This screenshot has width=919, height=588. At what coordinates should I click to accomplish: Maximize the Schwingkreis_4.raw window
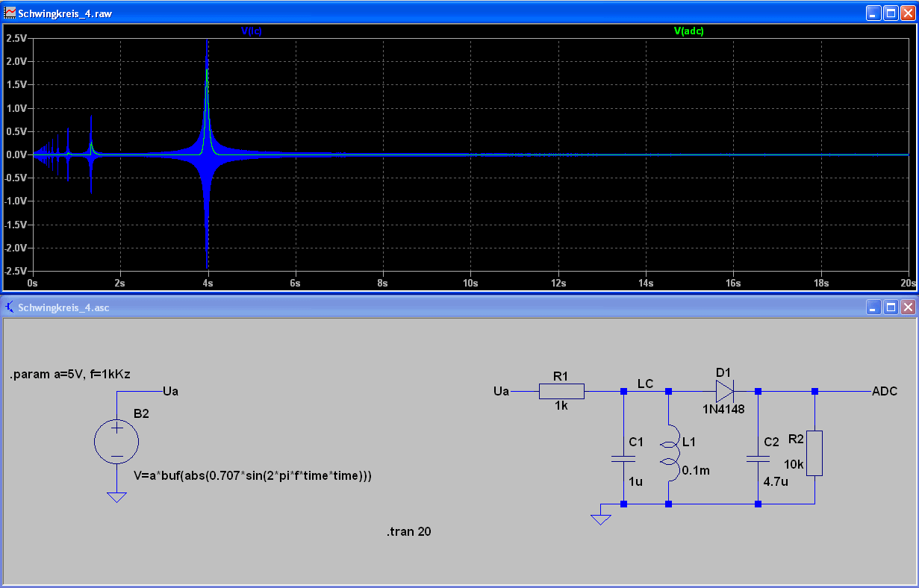(x=891, y=13)
